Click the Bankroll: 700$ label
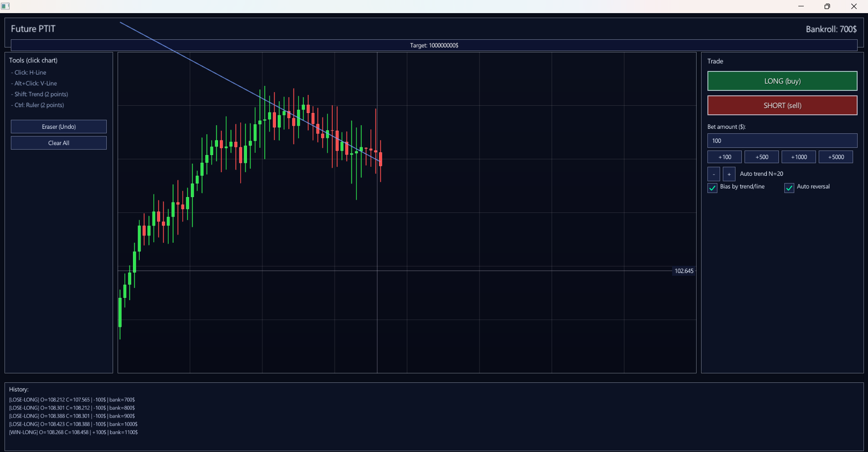This screenshot has height=452, width=868. point(831,29)
